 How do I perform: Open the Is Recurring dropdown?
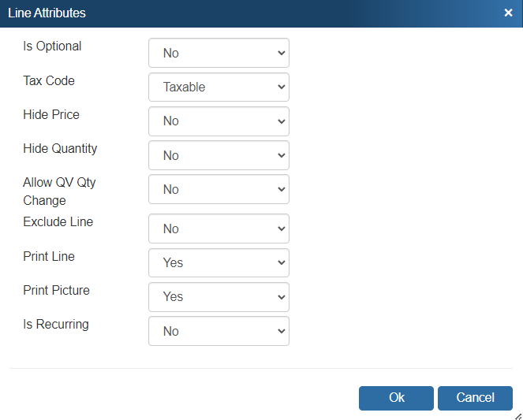click(219, 331)
